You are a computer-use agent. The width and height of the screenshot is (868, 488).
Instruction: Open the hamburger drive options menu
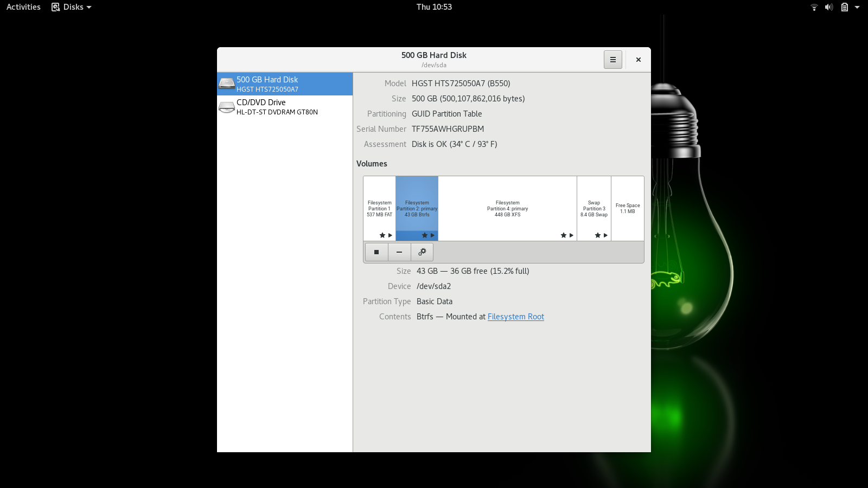coord(613,60)
